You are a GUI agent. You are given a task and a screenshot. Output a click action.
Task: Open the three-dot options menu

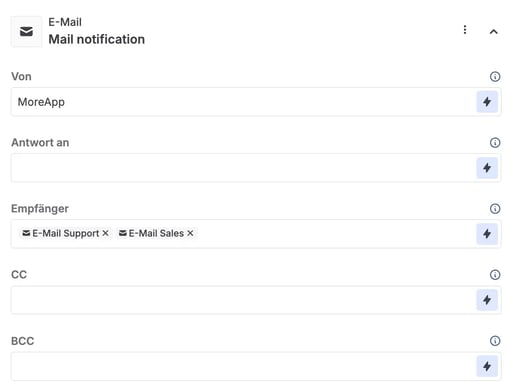[465, 30]
